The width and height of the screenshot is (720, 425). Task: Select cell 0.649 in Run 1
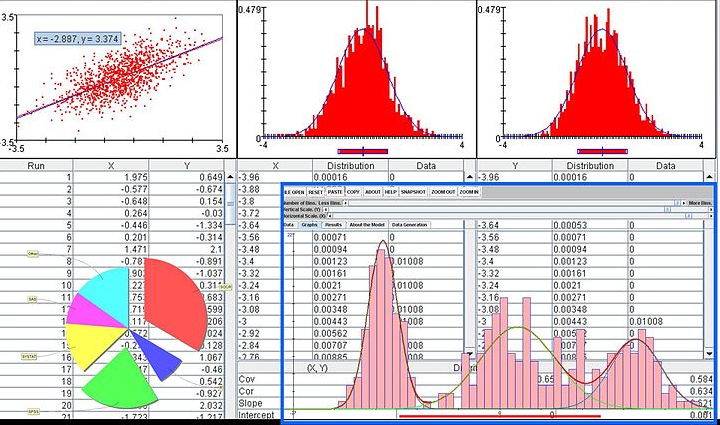pyautogui.click(x=187, y=177)
